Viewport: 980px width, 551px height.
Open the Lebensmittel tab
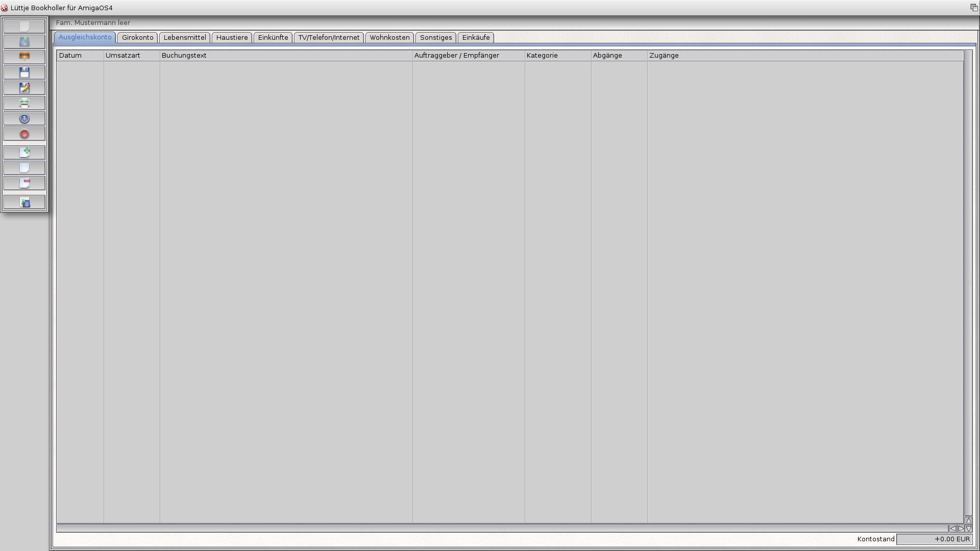point(185,38)
